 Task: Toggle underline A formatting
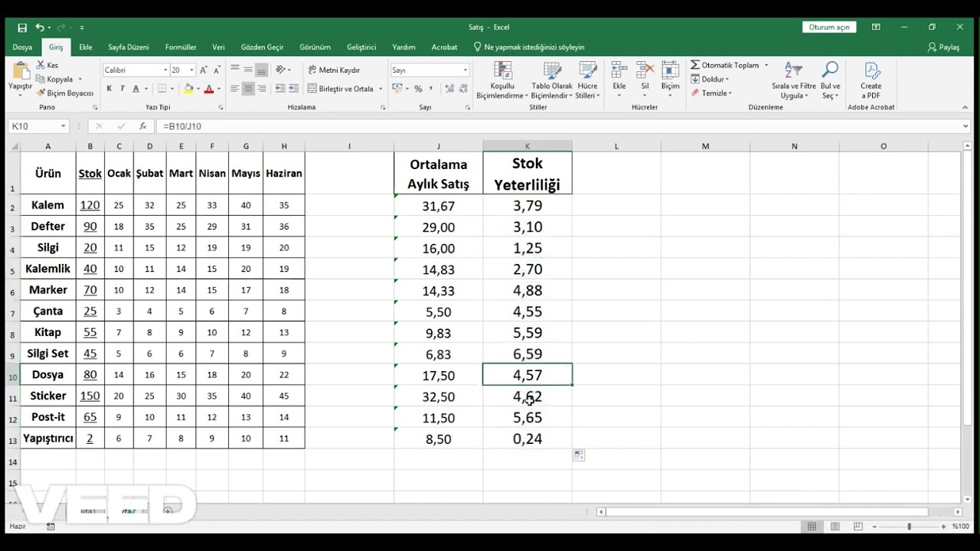coord(136,89)
